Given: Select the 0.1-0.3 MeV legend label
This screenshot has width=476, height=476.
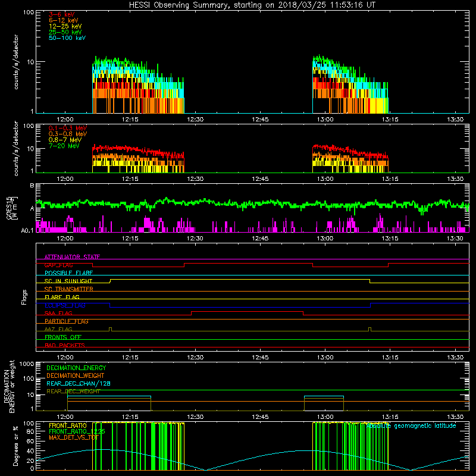Looking at the screenshot, I should point(68,128).
